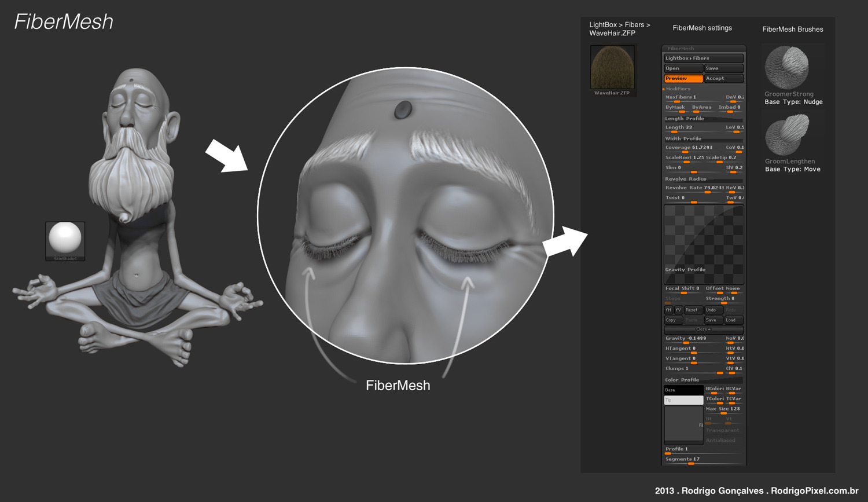
Task: Adjust the Slim slider
Action: point(693,168)
